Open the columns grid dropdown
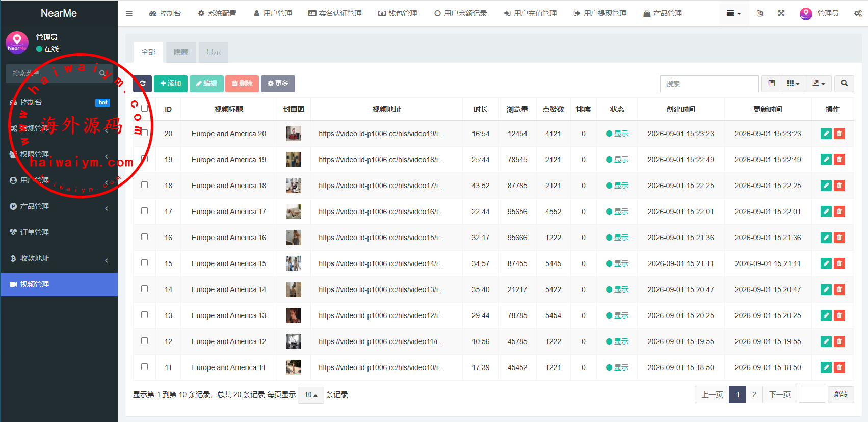Image resolution: width=868 pixels, height=422 pixels. [793, 84]
